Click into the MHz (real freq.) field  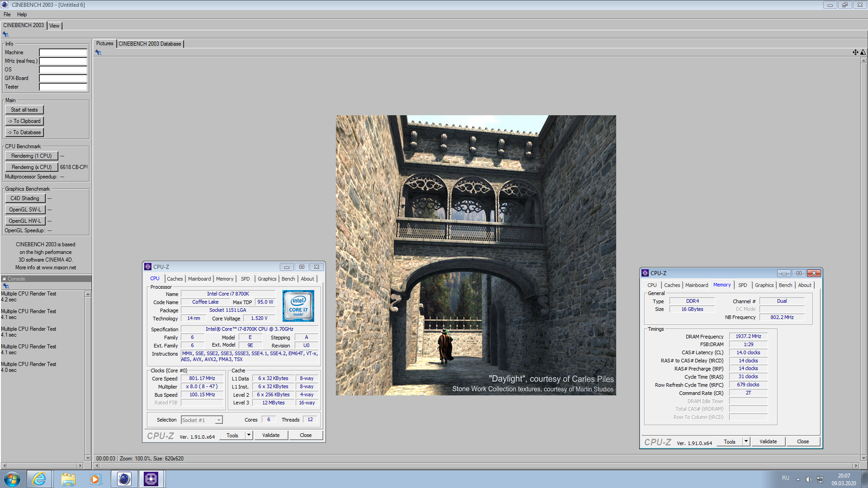[x=63, y=61]
